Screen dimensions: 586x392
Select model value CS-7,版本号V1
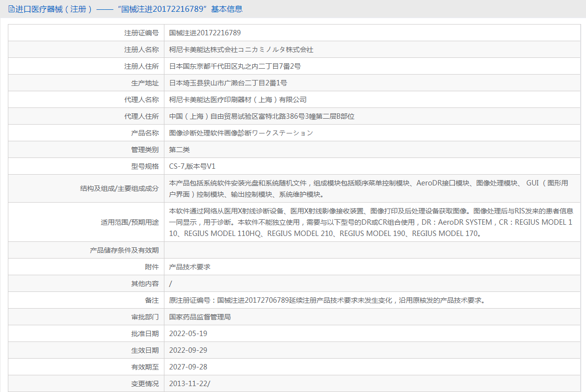(x=192, y=166)
